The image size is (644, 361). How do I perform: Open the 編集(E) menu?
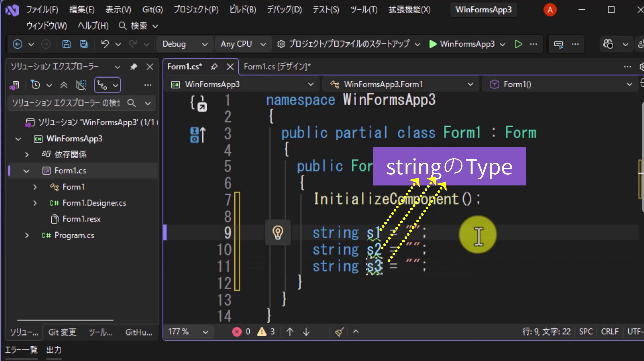82,10
